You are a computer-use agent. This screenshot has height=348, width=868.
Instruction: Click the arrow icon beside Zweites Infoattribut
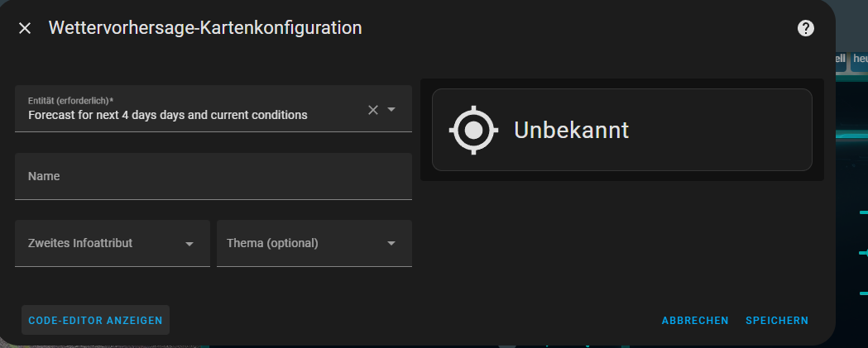[x=189, y=244]
